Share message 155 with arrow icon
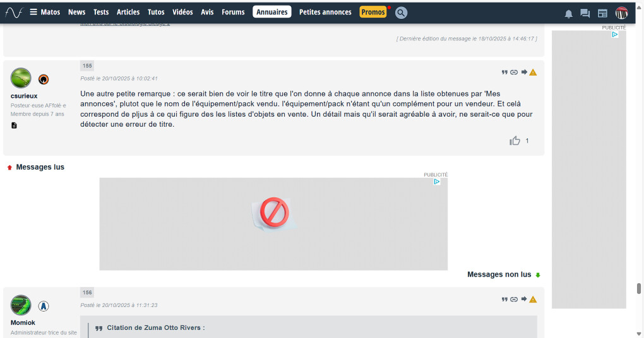 (x=524, y=72)
